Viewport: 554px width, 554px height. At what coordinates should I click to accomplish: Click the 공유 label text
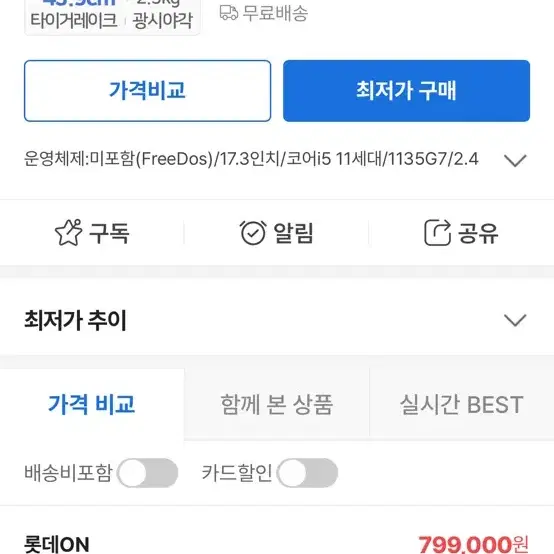coord(478,233)
